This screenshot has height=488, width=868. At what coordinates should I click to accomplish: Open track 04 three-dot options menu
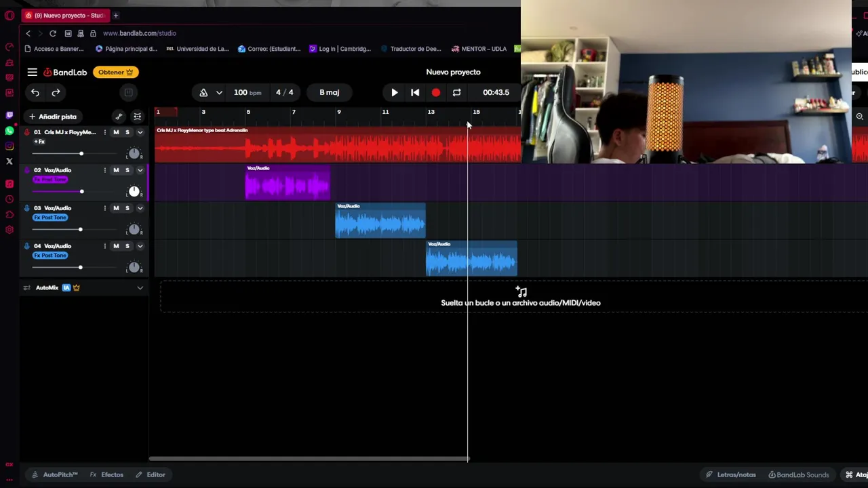(x=104, y=246)
